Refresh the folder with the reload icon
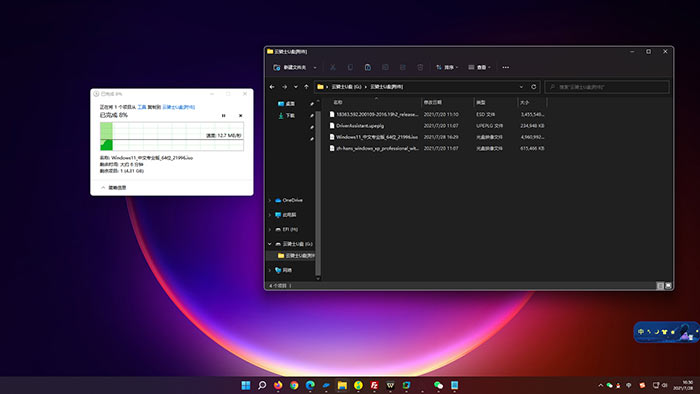 pyautogui.click(x=533, y=87)
